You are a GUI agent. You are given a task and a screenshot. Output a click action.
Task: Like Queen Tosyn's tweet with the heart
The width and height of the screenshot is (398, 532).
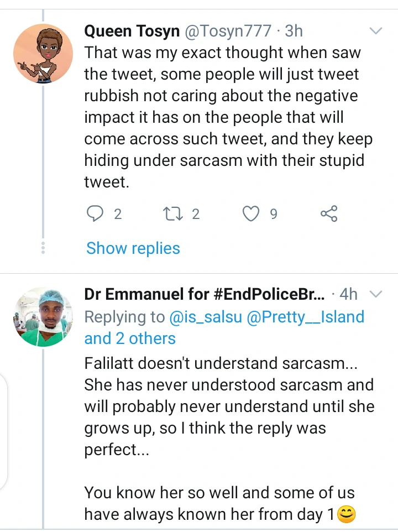pyautogui.click(x=252, y=213)
